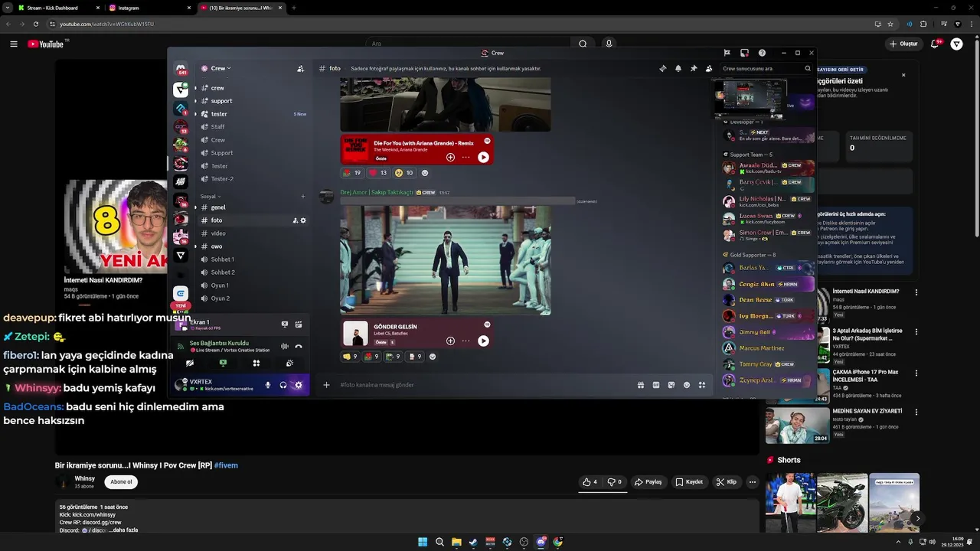
Task: Open member Marcus Martinez profile
Action: point(768,348)
